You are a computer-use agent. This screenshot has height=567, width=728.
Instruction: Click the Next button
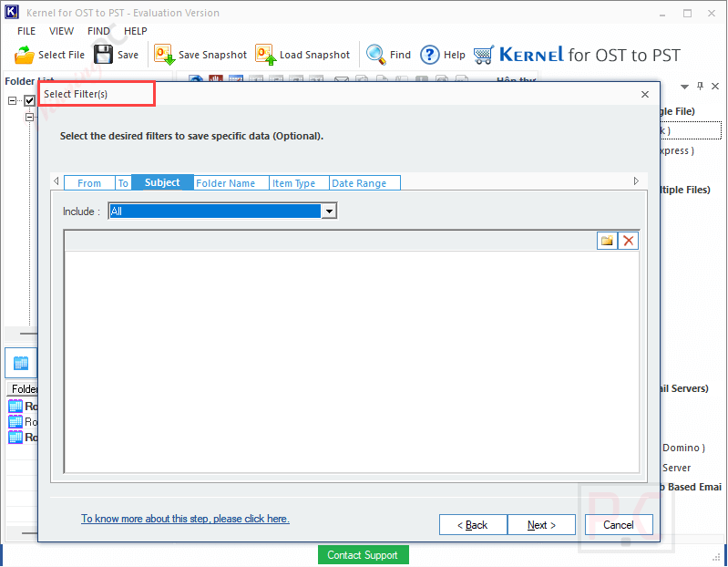point(541,525)
